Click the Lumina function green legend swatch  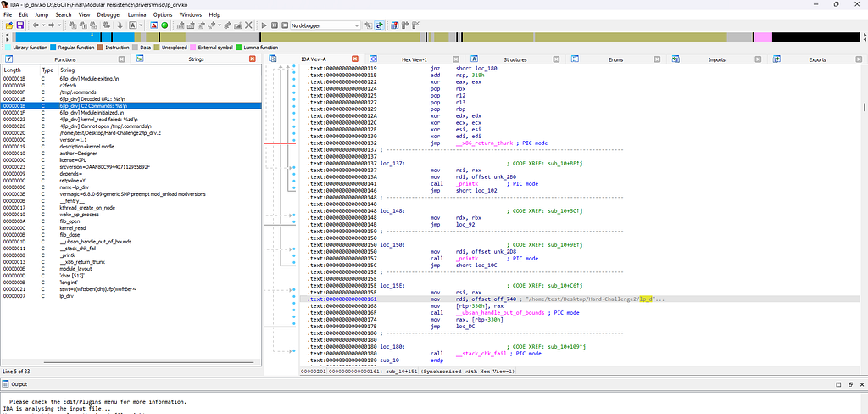[x=238, y=48]
